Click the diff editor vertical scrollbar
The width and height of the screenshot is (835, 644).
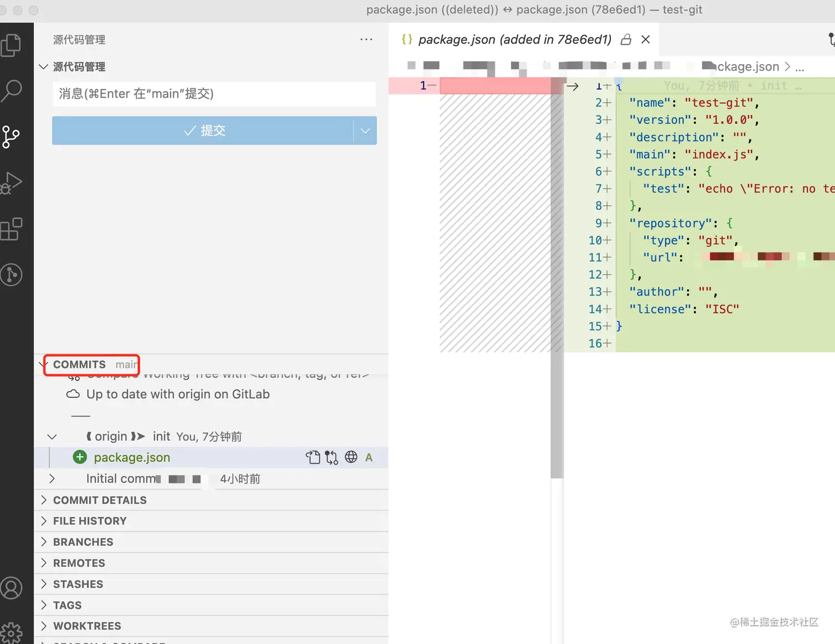click(557, 279)
